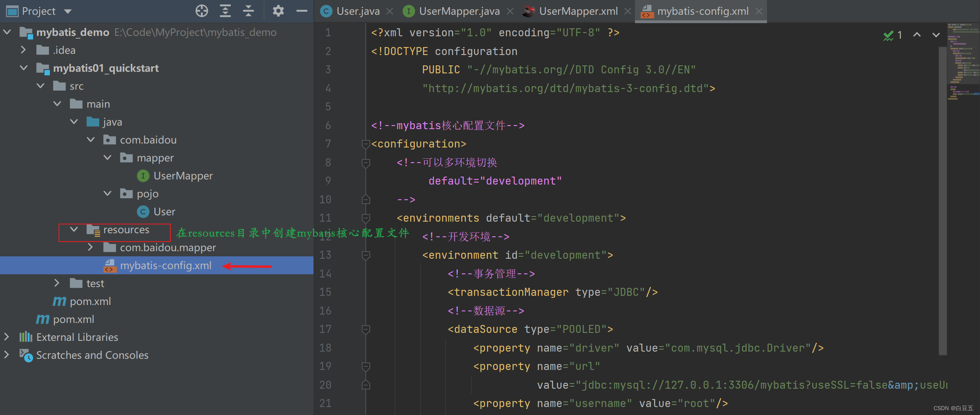Viewport: 980px width, 415px height.
Task: Click the username property line
Action: [601, 403]
